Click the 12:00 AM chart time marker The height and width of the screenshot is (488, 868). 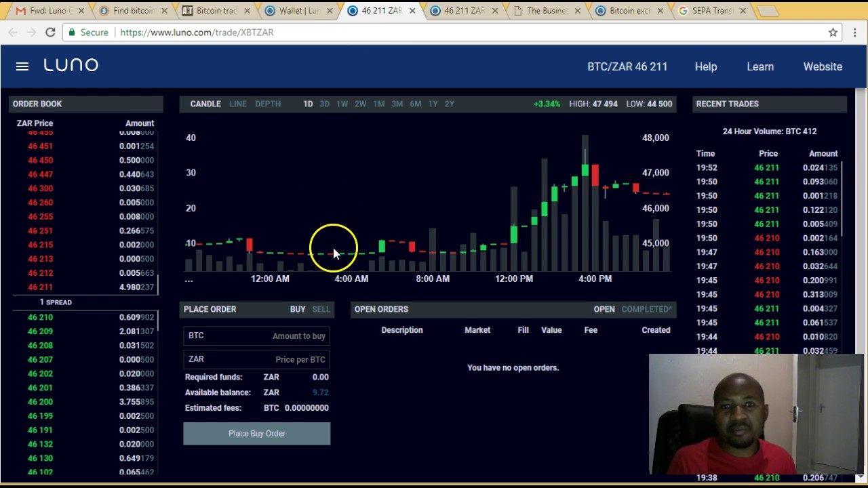tap(270, 279)
